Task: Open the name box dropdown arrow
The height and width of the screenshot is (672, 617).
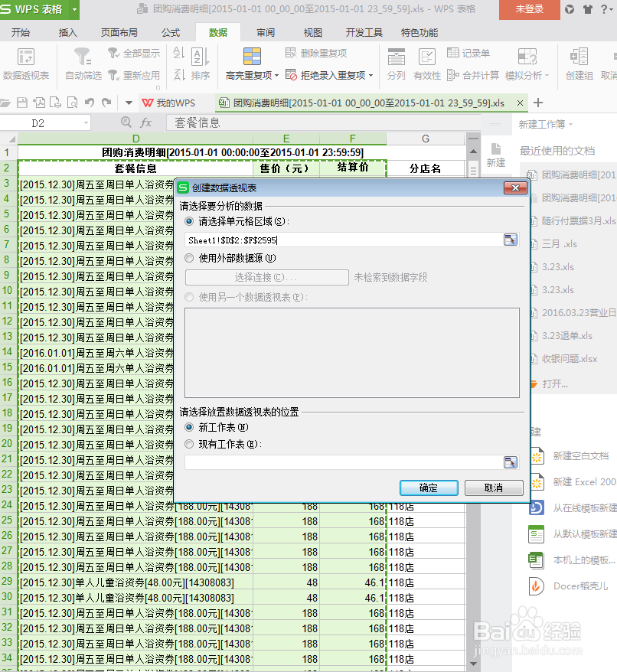Action: (86, 123)
